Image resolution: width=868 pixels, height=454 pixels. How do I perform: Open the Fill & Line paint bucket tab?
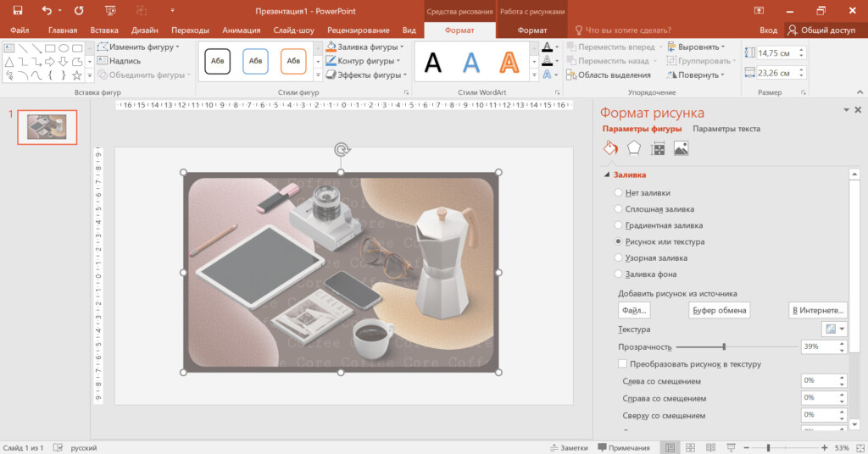tap(610, 148)
